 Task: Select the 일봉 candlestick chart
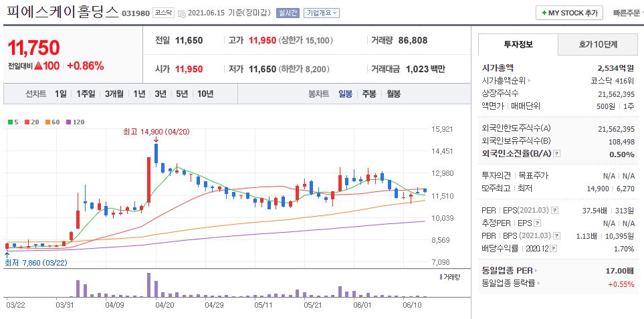(x=346, y=94)
